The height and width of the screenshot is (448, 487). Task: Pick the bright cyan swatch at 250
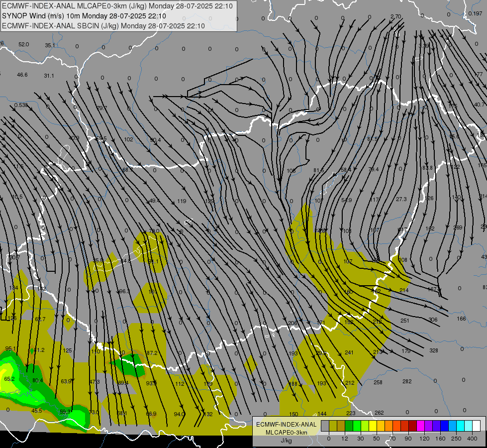click(460, 426)
